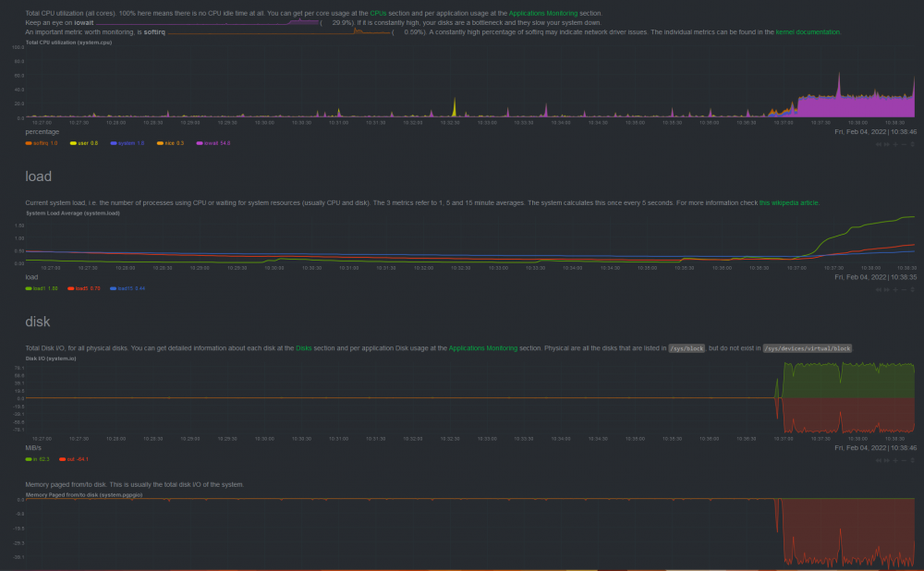
Task: Open the kernel documentation link
Action: coord(808,31)
